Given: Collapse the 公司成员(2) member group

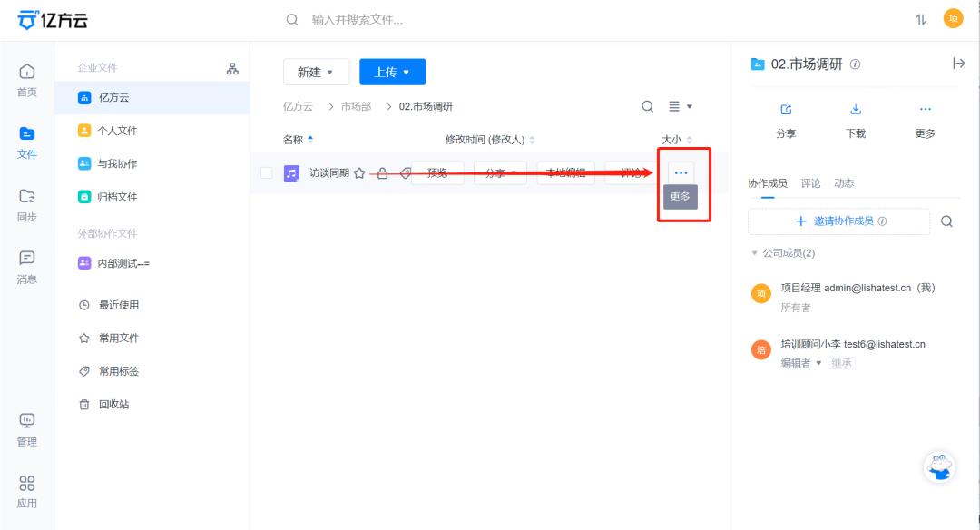Looking at the screenshot, I should coord(757,253).
